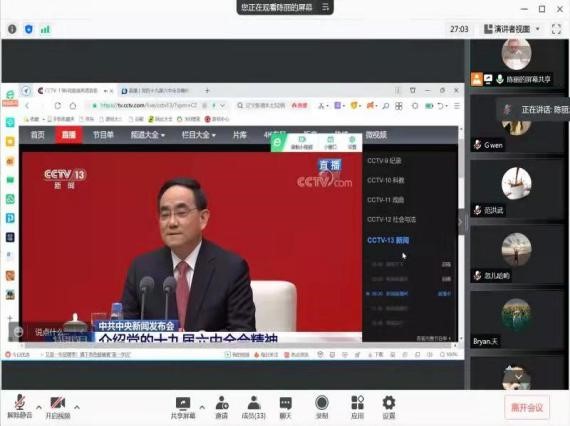Viewport: 570px width, 426px height.
Task: Click the browser magnifier search icon
Action: pyautogui.click(x=386, y=106)
